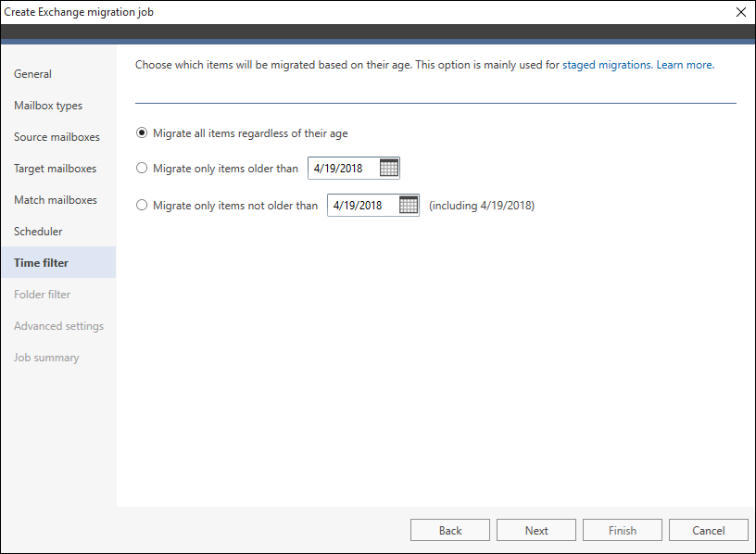Cancel the migration job wizard

(708, 530)
